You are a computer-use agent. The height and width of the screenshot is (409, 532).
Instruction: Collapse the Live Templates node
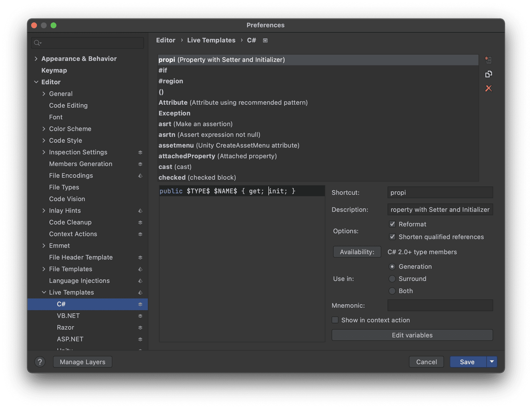coord(44,293)
